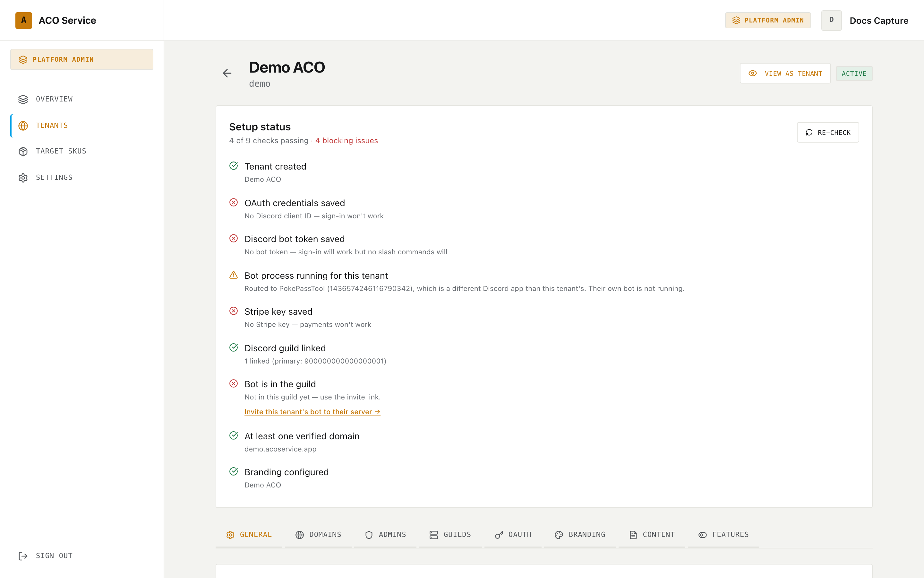Click the green check beside Discord guild linked

click(234, 347)
